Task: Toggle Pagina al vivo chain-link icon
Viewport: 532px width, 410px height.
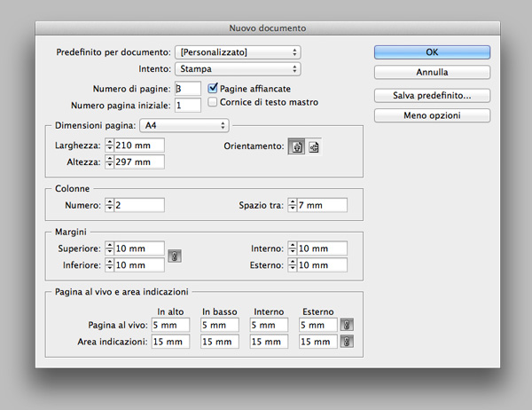Action: pyautogui.click(x=347, y=325)
